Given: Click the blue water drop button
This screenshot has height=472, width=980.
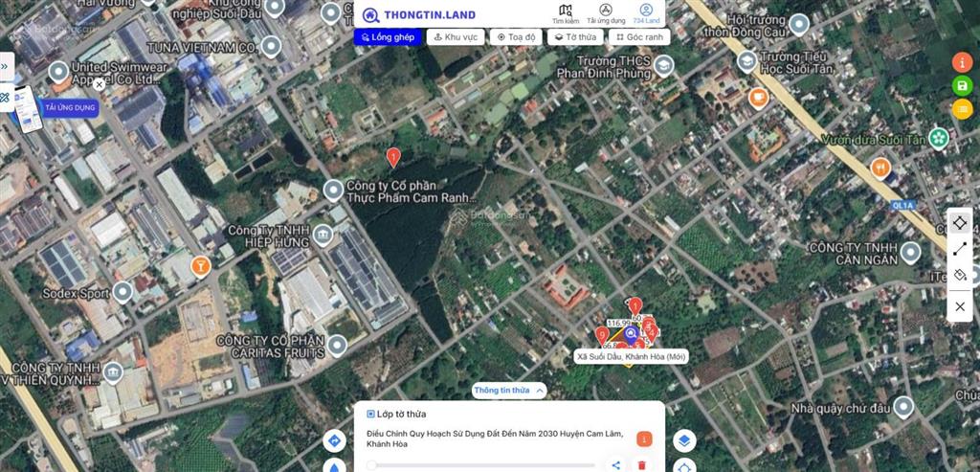Looking at the screenshot, I should [x=334, y=466].
